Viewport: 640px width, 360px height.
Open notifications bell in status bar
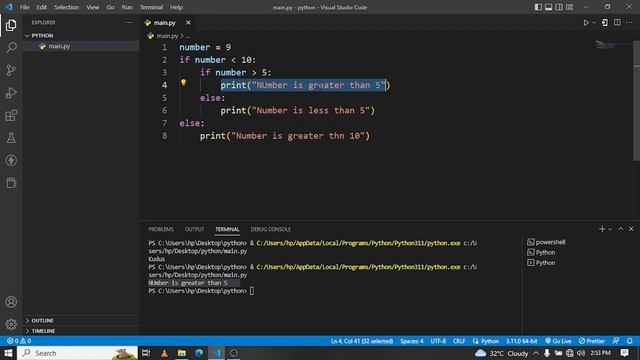[x=630, y=341]
